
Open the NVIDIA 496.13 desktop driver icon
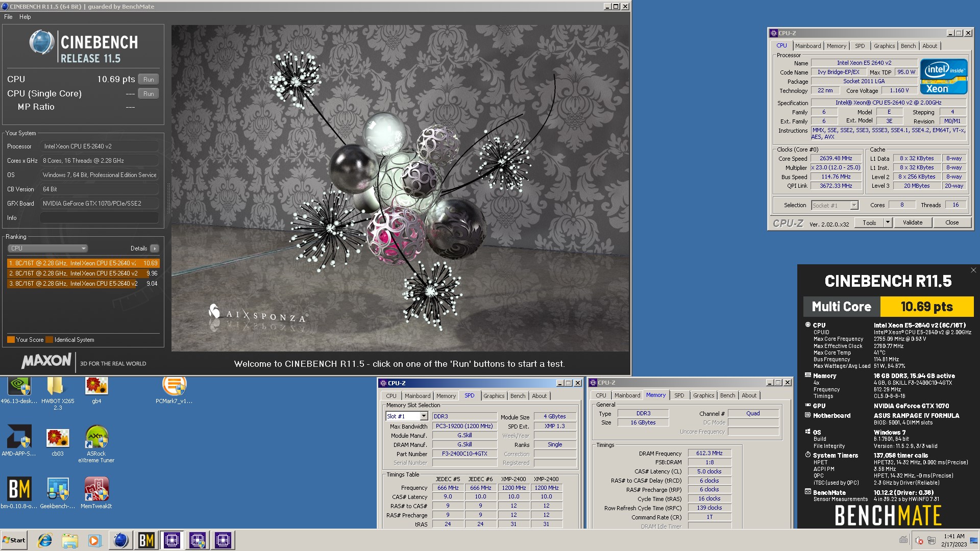(x=19, y=390)
